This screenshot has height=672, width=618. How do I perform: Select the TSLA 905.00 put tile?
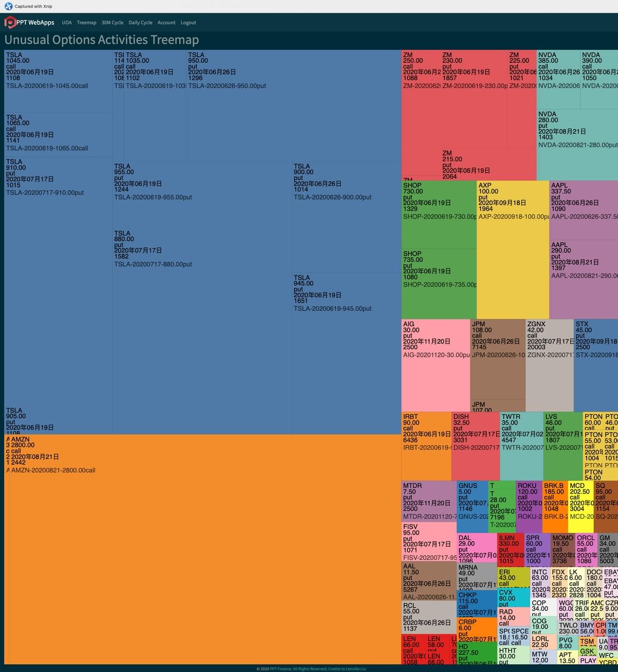(58, 421)
